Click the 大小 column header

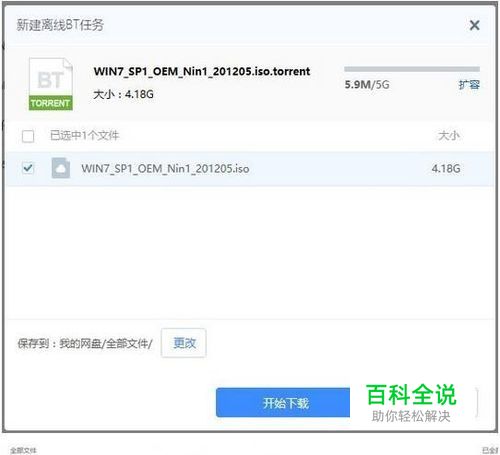[x=449, y=136]
